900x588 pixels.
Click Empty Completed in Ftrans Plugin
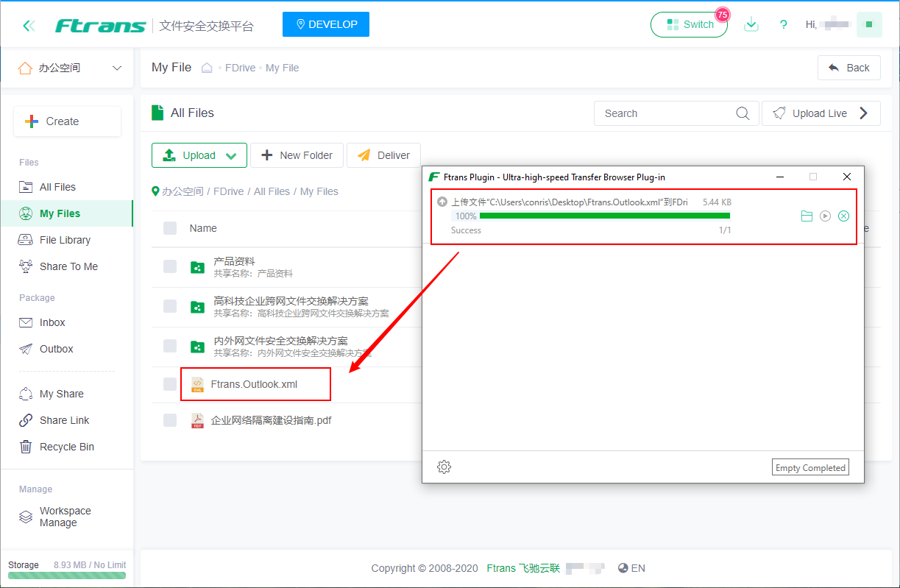[x=810, y=467]
